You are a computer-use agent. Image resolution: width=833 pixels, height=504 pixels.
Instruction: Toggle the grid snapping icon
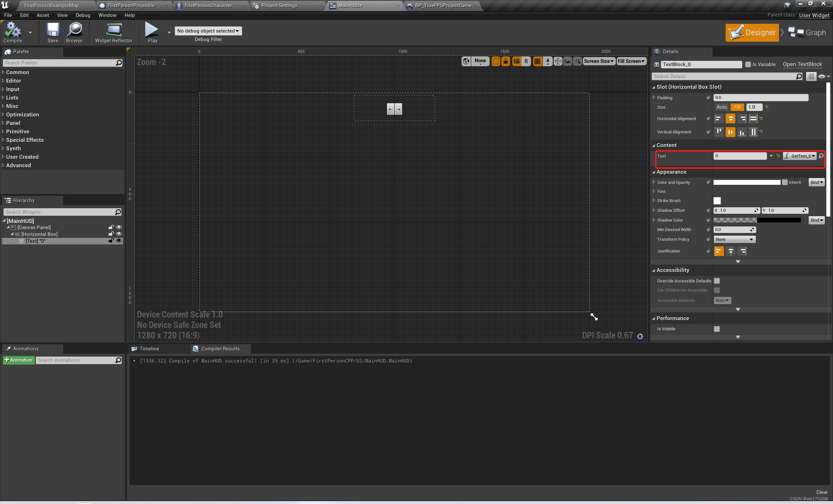(x=537, y=61)
